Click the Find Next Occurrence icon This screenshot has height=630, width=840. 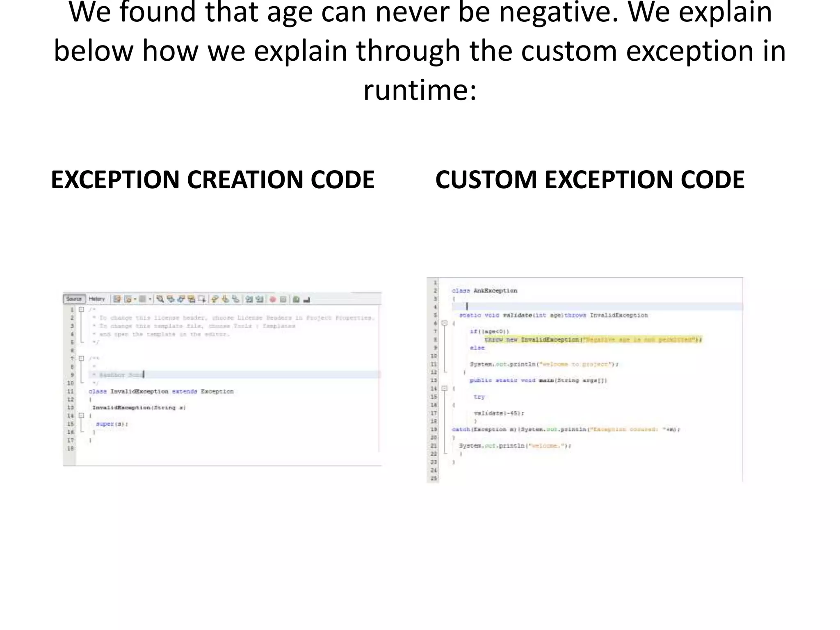[181, 299]
